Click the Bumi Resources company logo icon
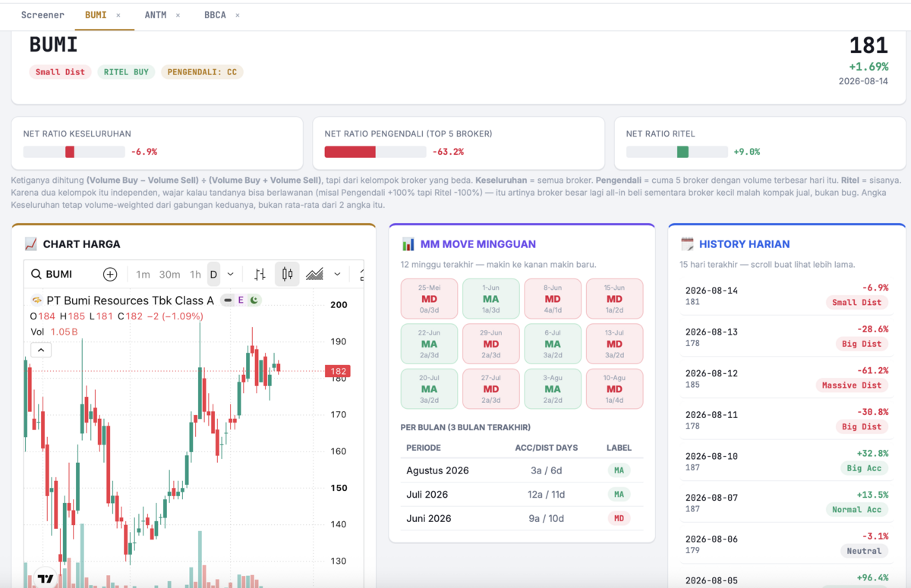Screen dimensions: 911x588 coord(36,300)
